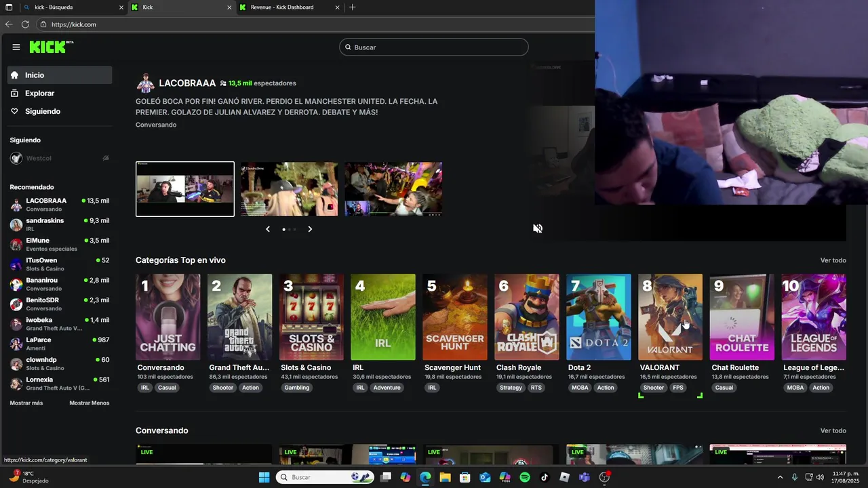Click FPS tag under VALORANT
The image size is (868, 488).
click(x=678, y=388)
